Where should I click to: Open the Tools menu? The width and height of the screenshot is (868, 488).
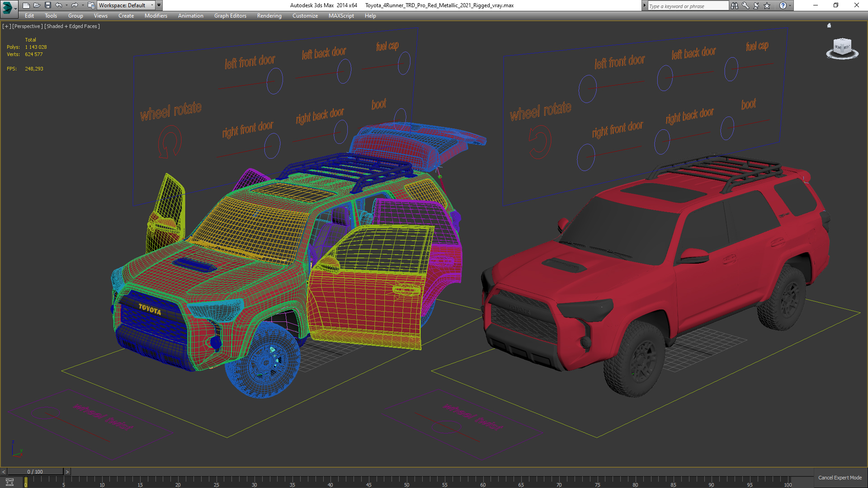pos(51,16)
